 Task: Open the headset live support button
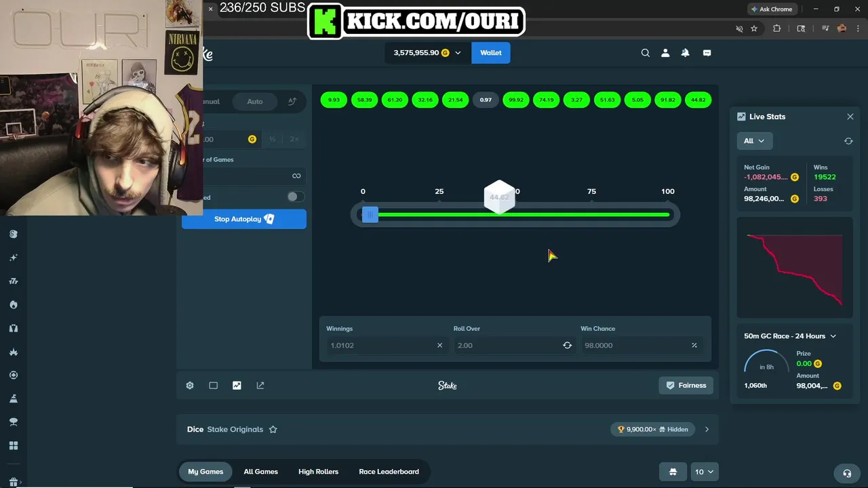coord(846,473)
